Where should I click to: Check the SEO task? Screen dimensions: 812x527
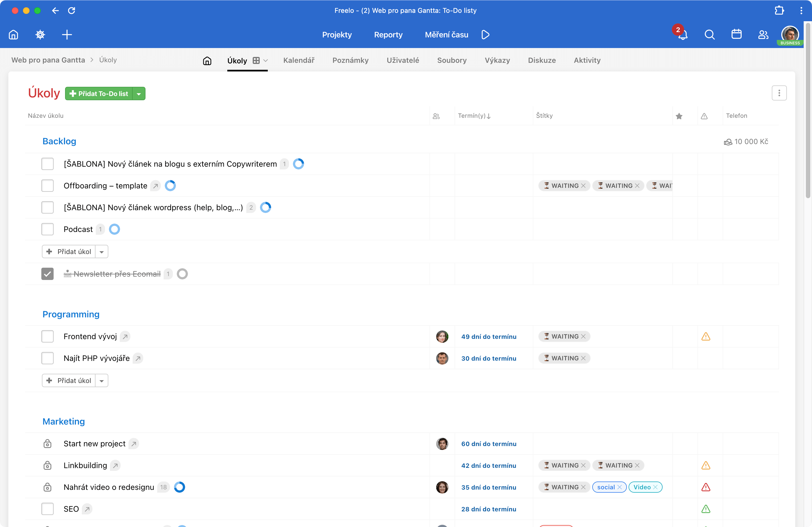pyautogui.click(x=47, y=509)
